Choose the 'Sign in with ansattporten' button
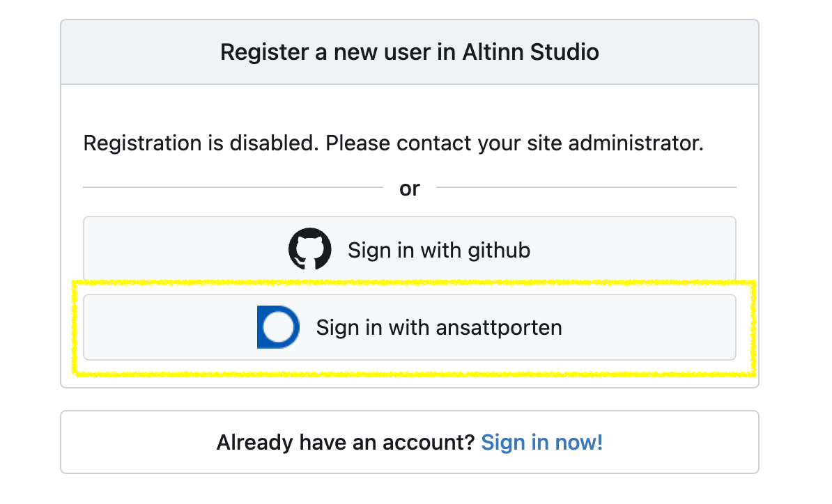This screenshot has width=832, height=504. (409, 327)
